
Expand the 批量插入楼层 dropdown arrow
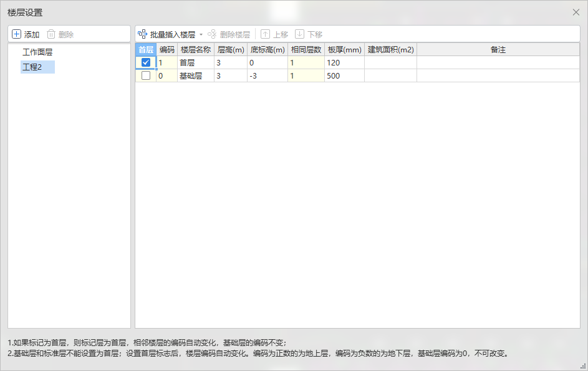tap(201, 35)
